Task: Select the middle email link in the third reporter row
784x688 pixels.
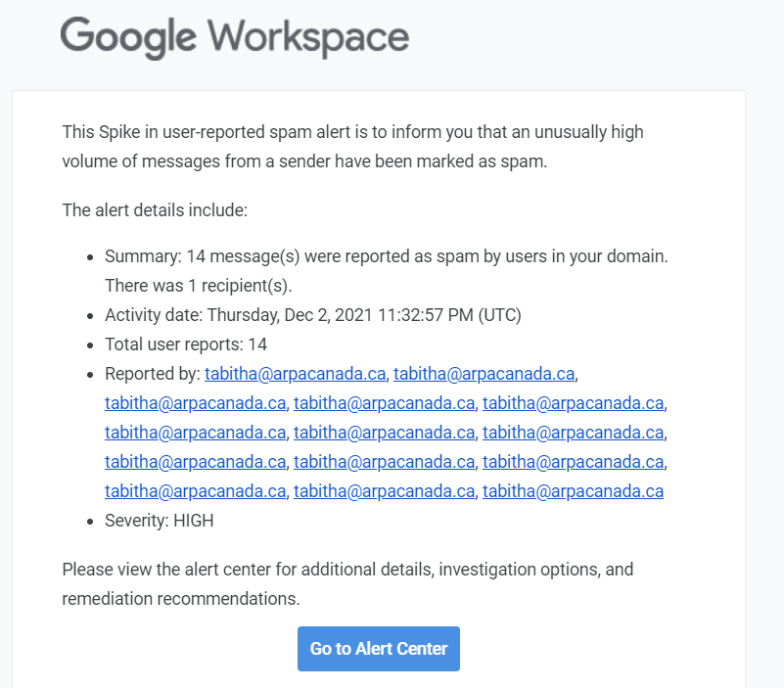Action: tap(384, 433)
